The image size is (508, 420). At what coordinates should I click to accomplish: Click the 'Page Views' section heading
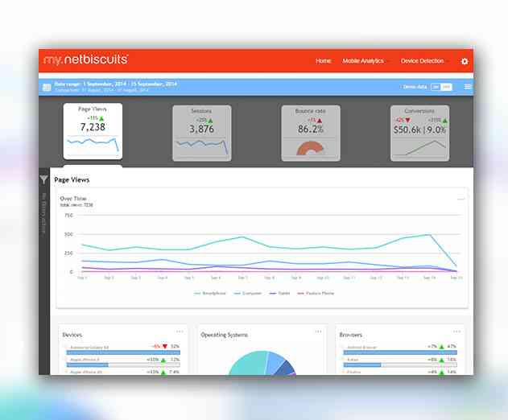click(72, 180)
